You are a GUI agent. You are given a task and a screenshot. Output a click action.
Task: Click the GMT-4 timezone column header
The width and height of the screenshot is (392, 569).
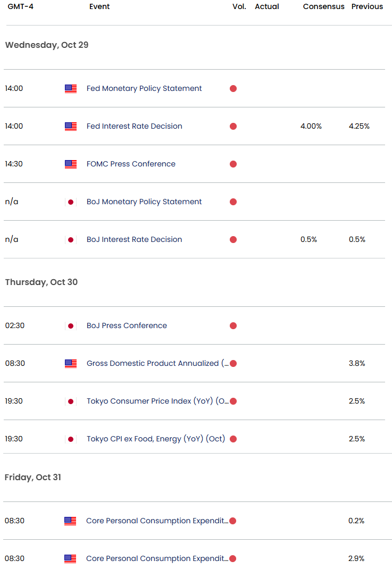18,7
